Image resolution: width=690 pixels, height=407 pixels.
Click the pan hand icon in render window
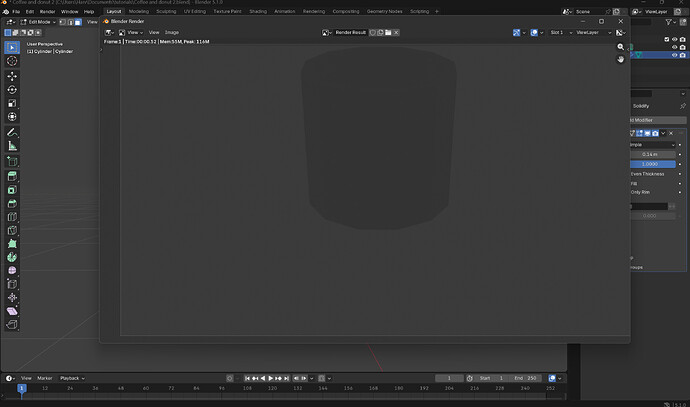coord(620,59)
